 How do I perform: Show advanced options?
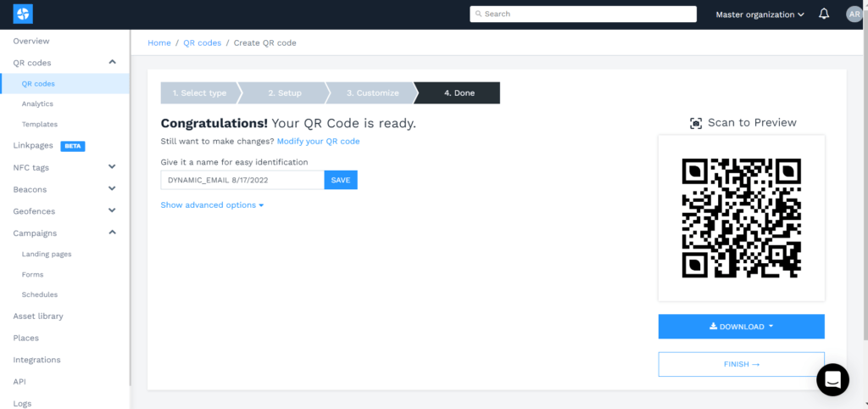[x=212, y=205]
